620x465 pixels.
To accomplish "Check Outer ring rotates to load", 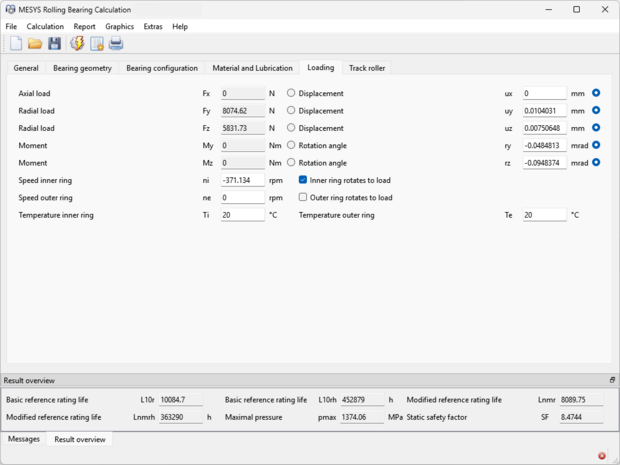I will [303, 198].
